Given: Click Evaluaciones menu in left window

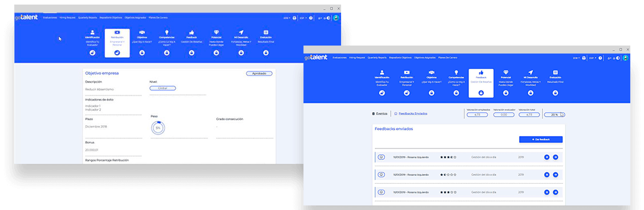Looking at the screenshot, I should (50, 18).
